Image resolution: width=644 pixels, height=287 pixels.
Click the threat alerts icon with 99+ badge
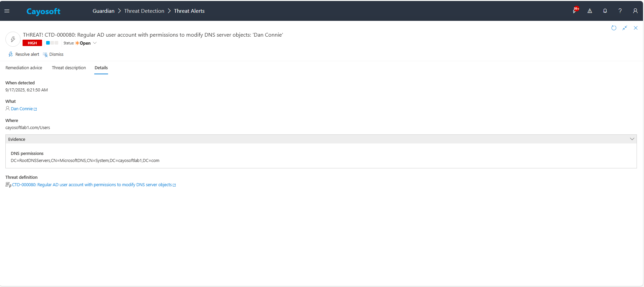tap(575, 11)
